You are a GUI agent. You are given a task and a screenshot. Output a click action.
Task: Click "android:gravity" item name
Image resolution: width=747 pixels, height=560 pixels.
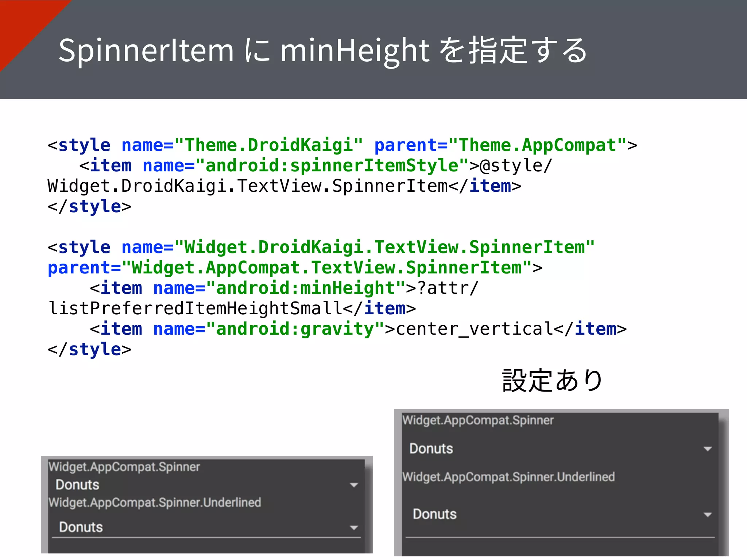[x=295, y=329]
